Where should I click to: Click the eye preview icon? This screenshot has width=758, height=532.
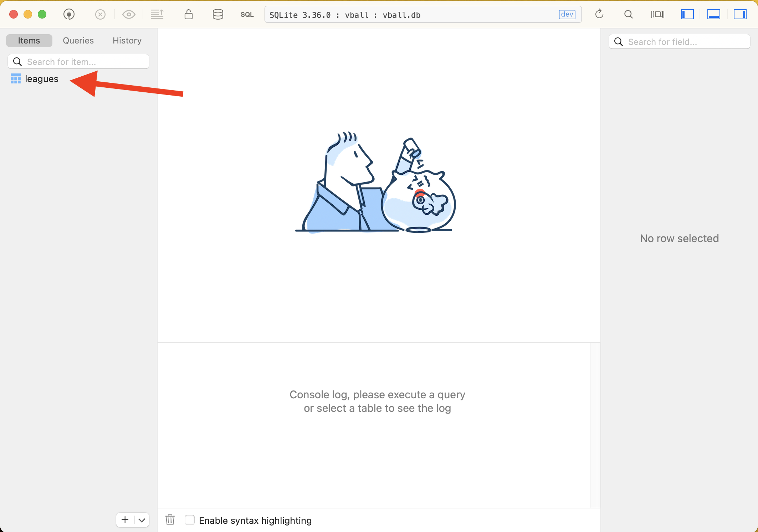click(x=129, y=14)
